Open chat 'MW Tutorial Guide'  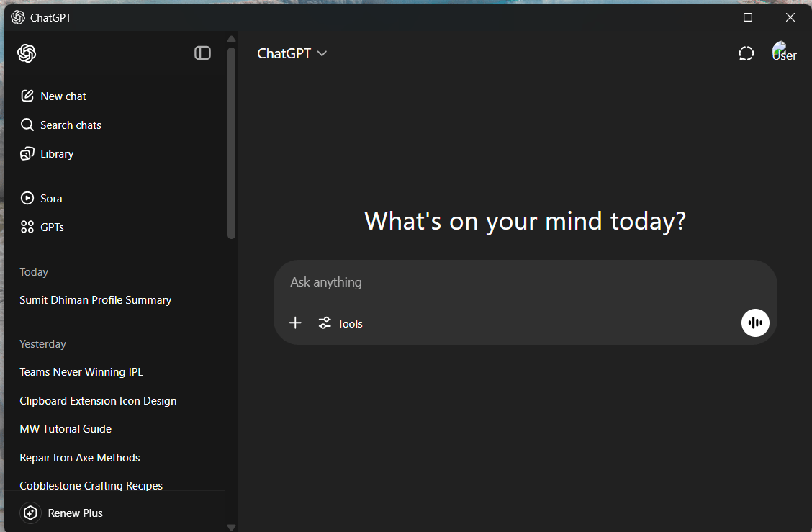tap(66, 429)
